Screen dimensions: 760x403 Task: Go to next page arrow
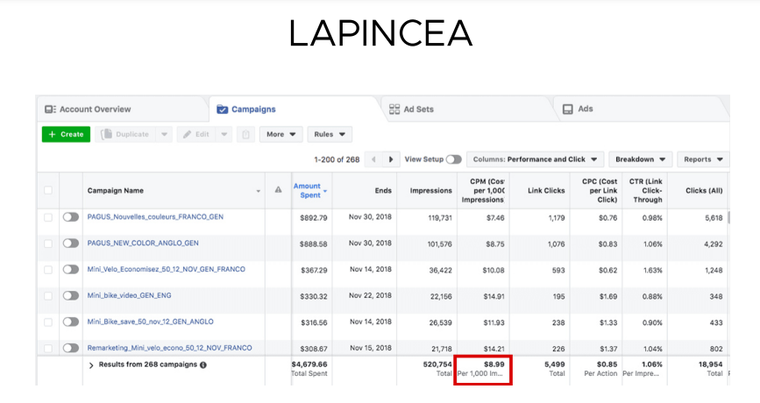pyautogui.click(x=391, y=160)
